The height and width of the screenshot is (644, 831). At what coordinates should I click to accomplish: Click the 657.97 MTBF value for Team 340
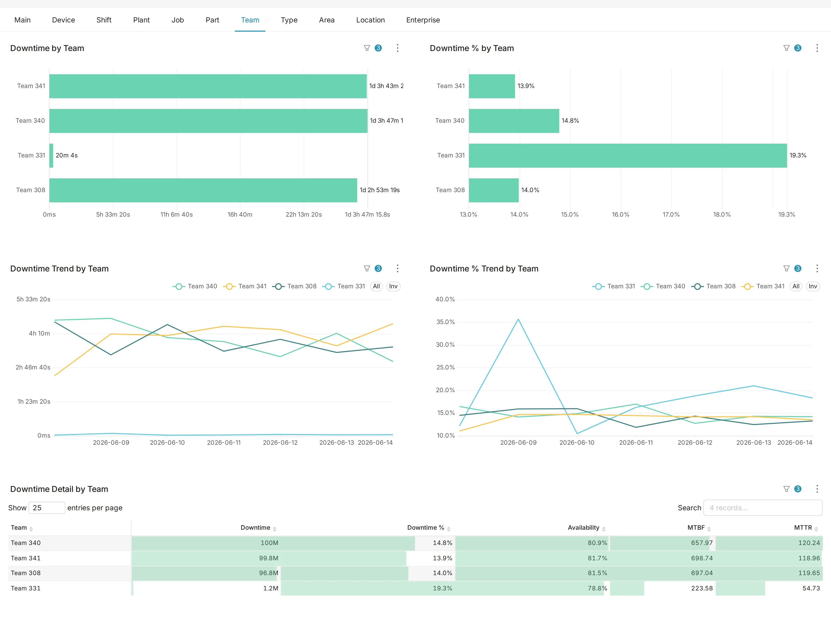pyautogui.click(x=702, y=543)
